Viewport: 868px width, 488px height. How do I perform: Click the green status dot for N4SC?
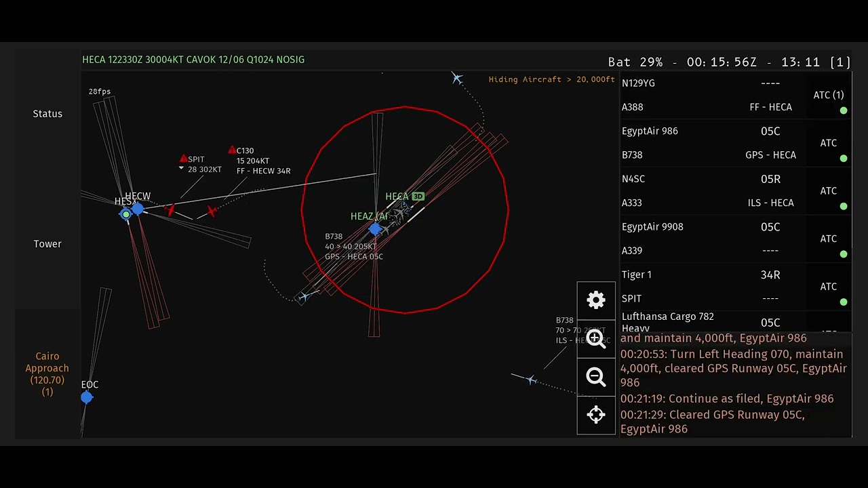tap(844, 206)
